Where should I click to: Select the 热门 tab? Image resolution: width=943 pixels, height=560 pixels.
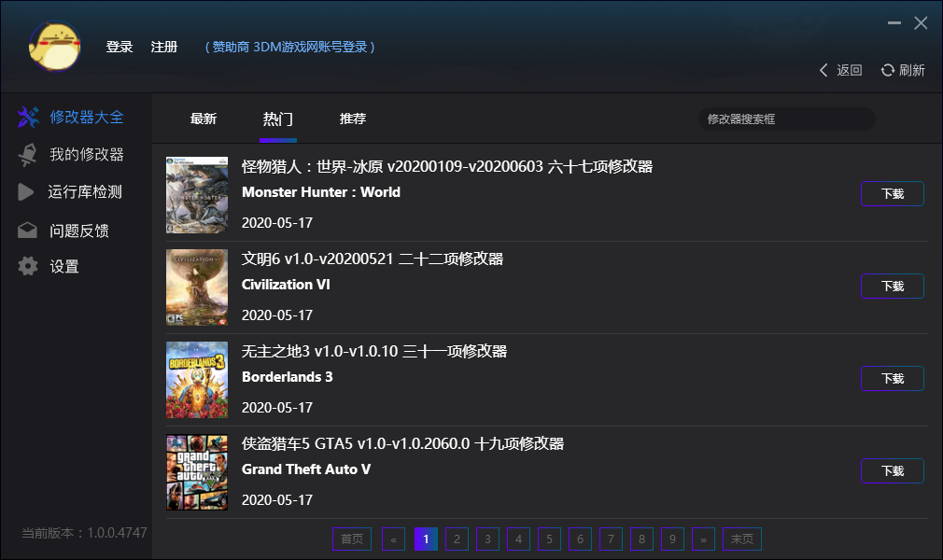pyautogui.click(x=278, y=119)
